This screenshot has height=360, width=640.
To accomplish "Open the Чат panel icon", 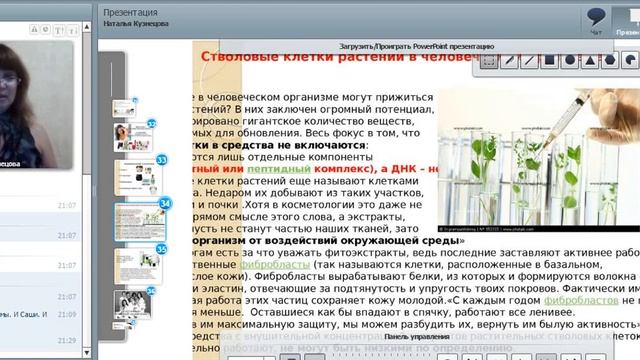I will point(596,21).
